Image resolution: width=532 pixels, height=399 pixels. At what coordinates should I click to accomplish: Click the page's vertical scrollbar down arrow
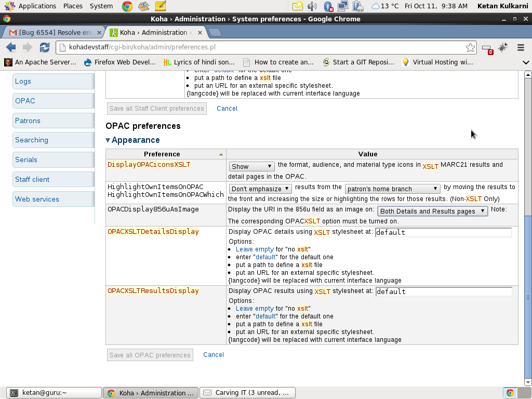pos(528,382)
